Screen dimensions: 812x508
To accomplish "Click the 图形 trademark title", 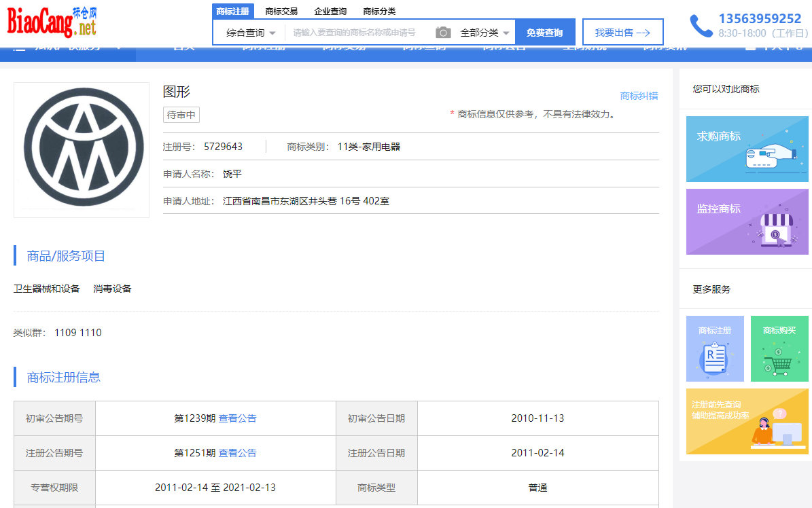I will 177,92.
